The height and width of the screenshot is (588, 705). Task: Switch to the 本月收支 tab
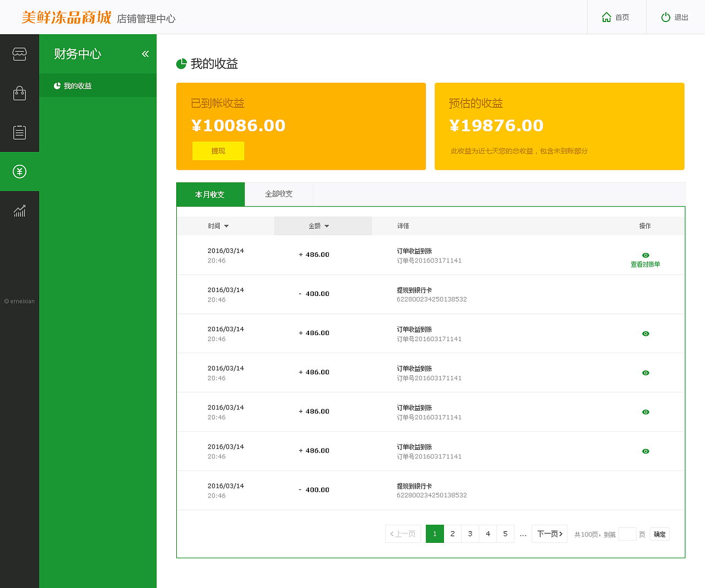(x=210, y=195)
